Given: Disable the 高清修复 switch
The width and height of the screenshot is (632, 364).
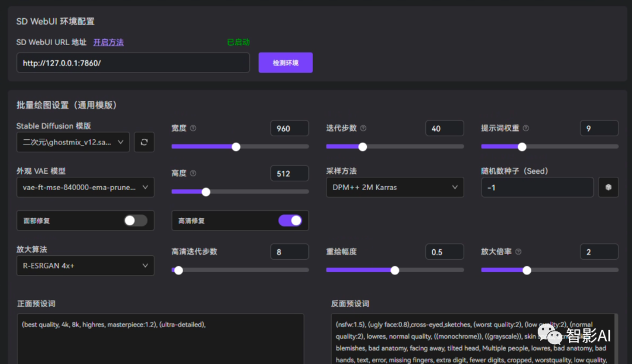Looking at the screenshot, I should coord(290,221).
